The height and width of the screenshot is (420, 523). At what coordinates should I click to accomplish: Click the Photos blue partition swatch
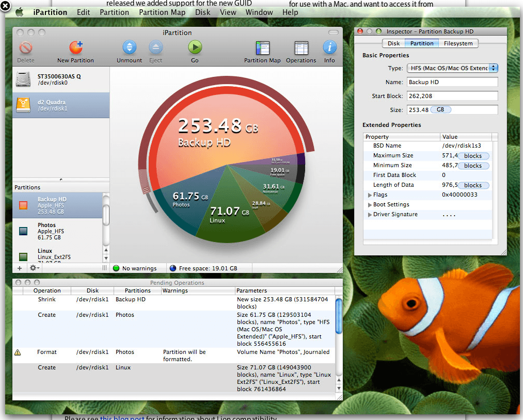23,231
